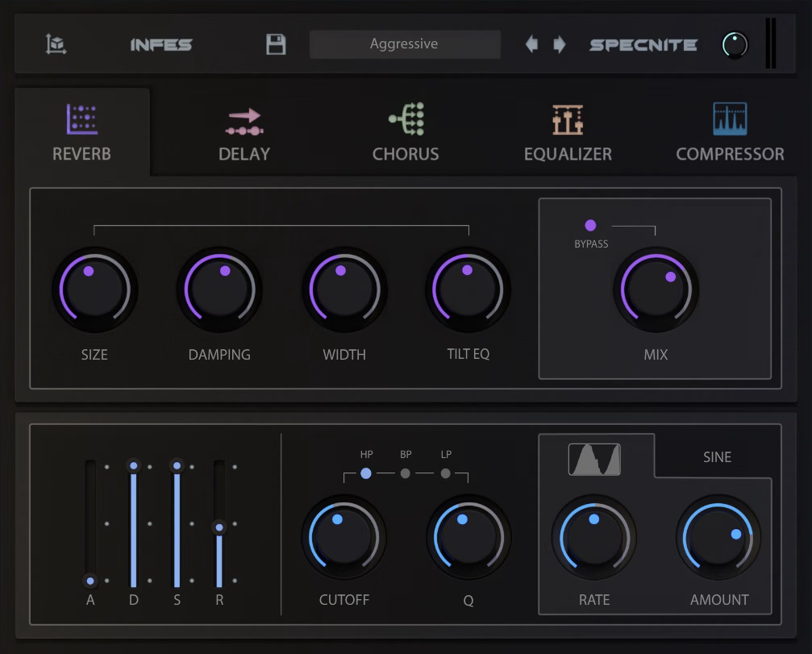Open the EQUALIZER tab
The width and height of the screenshot is (812, 654).
tap(568, 132)
